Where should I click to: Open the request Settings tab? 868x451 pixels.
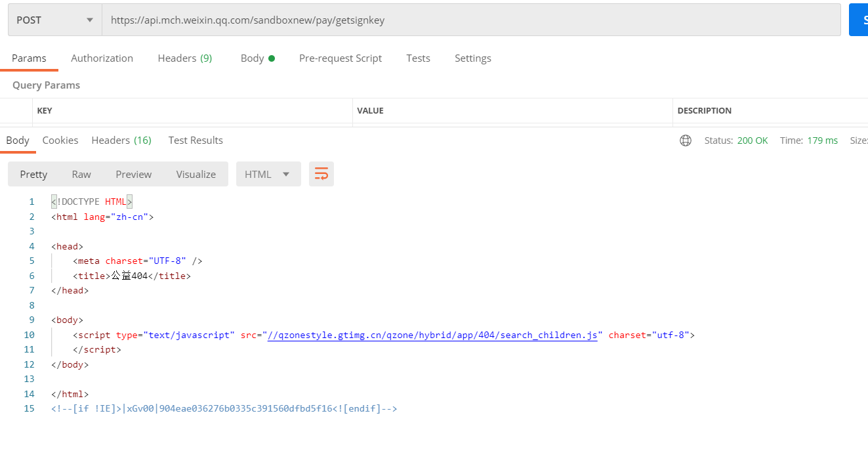click(472, 58)
